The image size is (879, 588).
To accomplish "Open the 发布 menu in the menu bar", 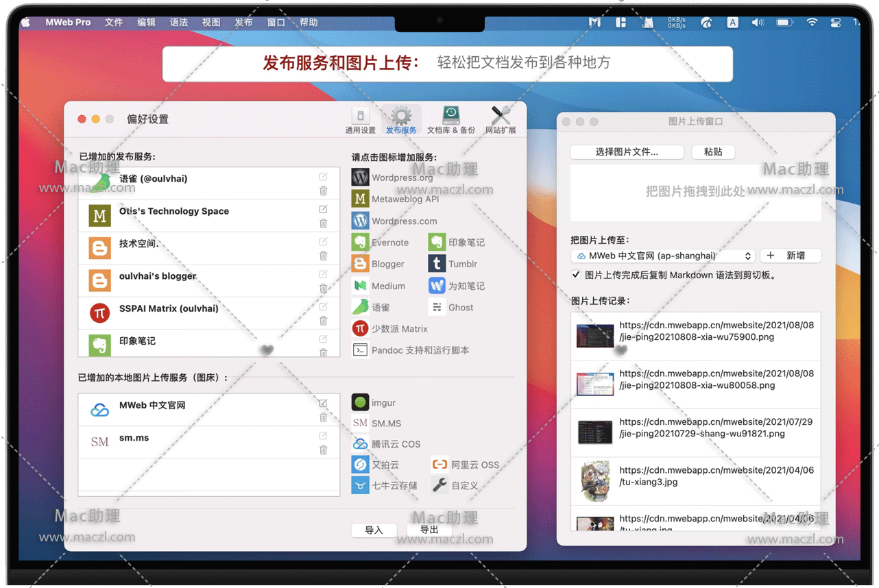I will (x=243, y=22).
